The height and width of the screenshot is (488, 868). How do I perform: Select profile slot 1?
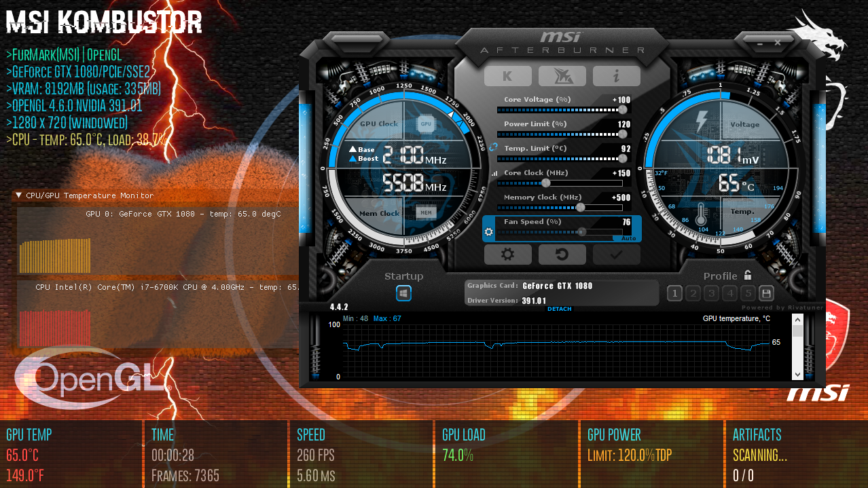point(674,293)
